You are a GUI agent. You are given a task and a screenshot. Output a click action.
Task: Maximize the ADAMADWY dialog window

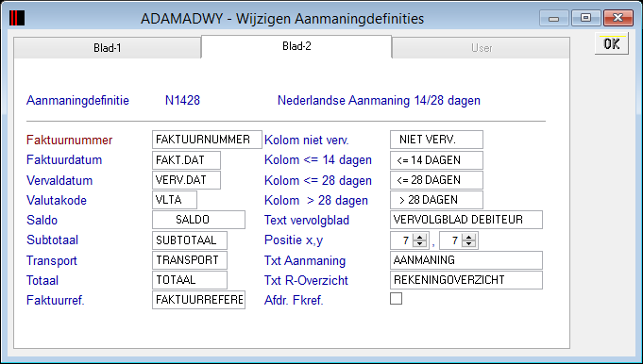pos(585,18)
